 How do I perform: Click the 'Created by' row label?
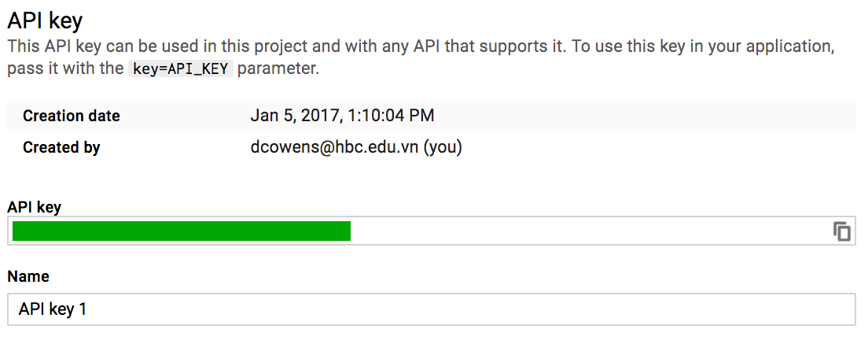click(61, 147)
